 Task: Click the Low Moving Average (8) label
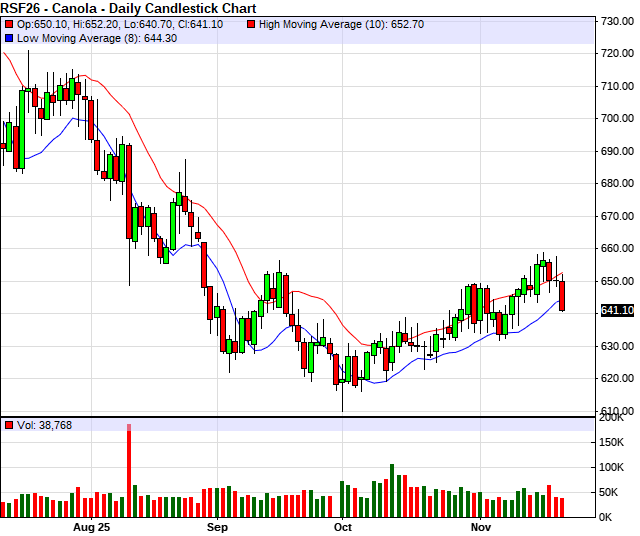point(86,37)
